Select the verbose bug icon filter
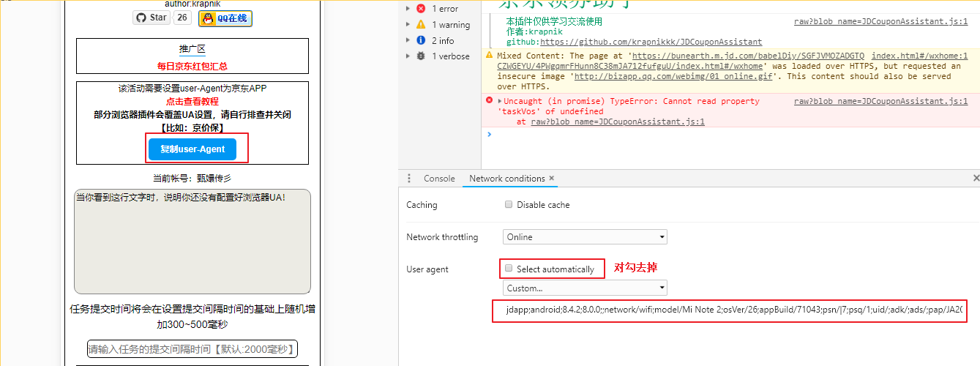 [x=421, y=56]
